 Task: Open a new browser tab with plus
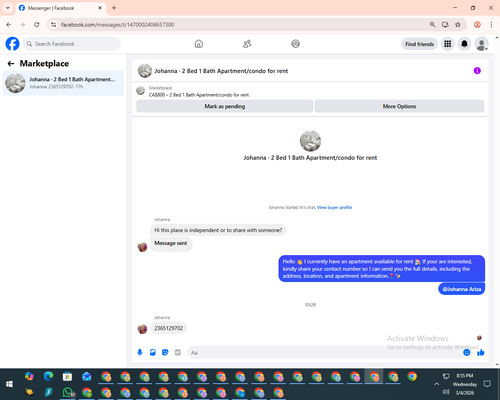pyautogui.click(x=114, y=8)
